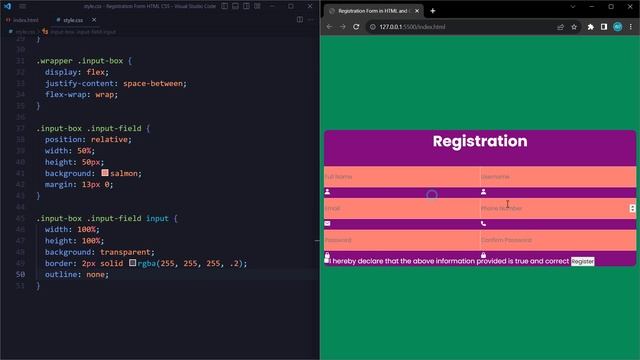Click the user icon under Full Name

click(x=327, y=191)
